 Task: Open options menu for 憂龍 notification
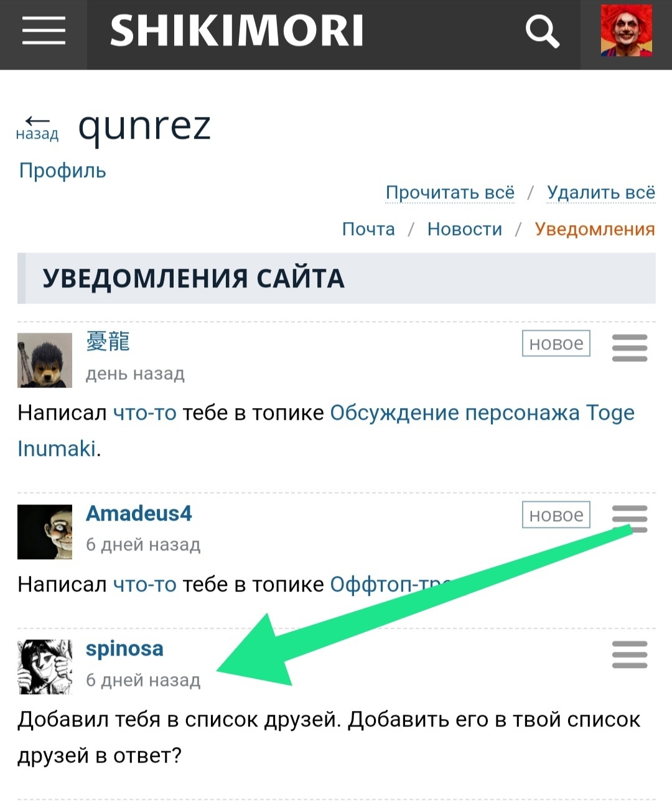click(x=630, y=348)
